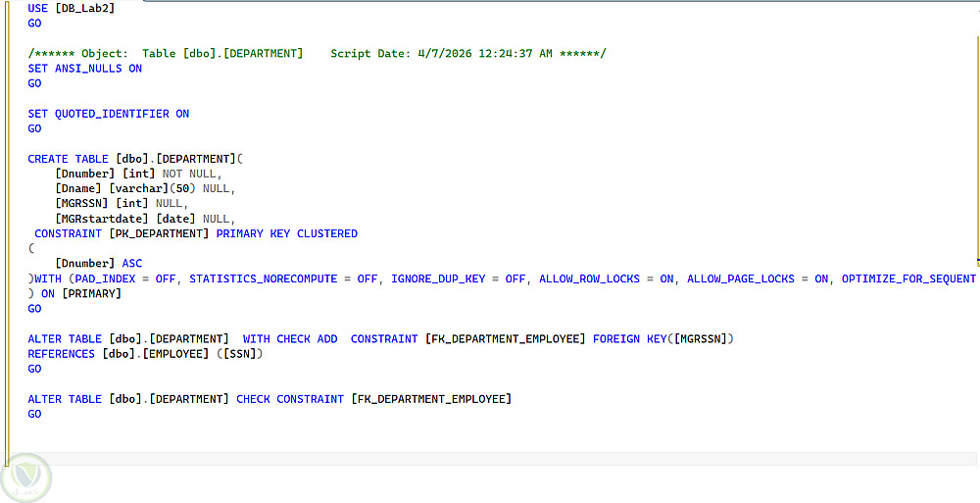The image size is (980, 503).
Task: Click the CLUSTERED keyword
Action: pyautogui.click(x=327, y=233)
